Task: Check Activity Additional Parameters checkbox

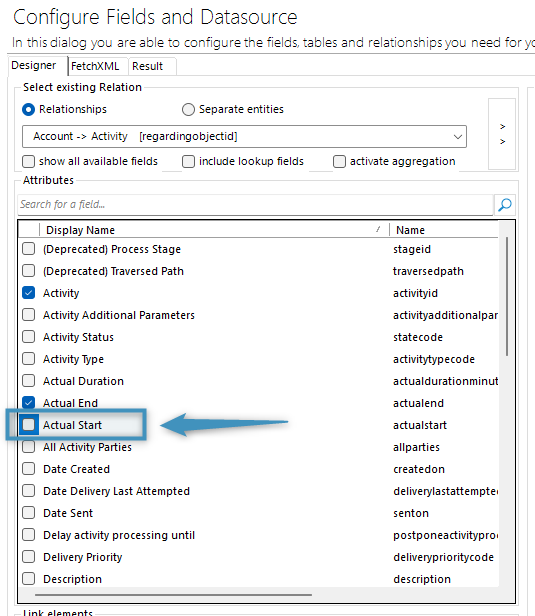Action: point(28,315)
